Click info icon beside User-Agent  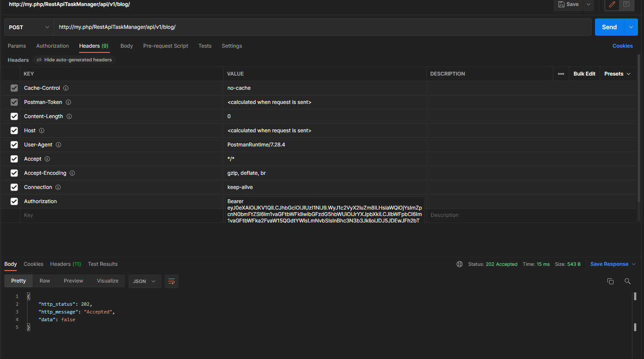pos(58,145)
